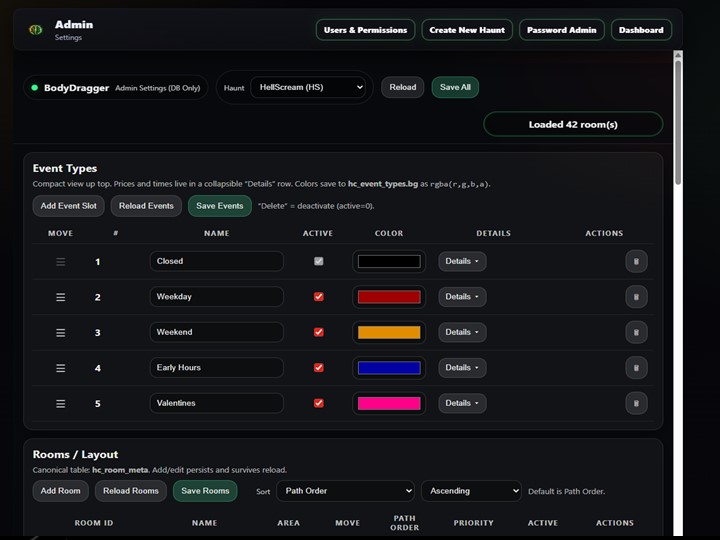Expand Details for Valentines event

coord(462,403)
